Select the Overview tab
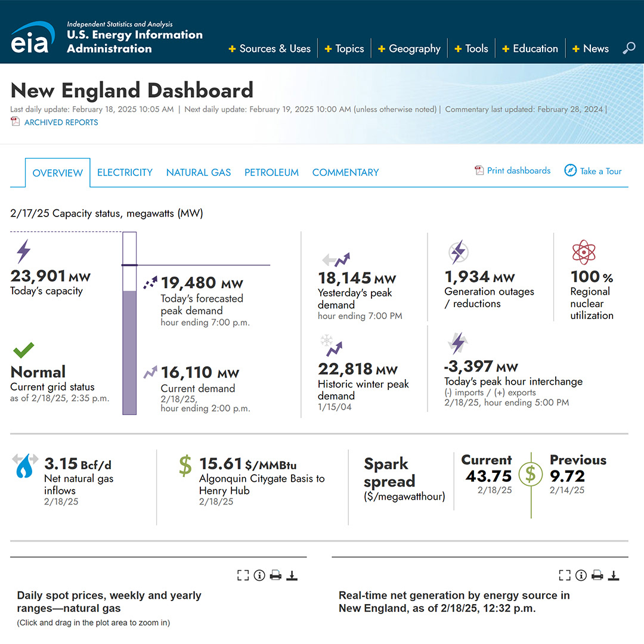 click(57, 173)
